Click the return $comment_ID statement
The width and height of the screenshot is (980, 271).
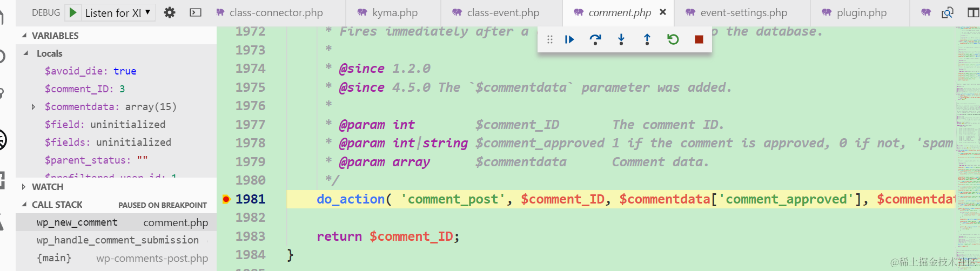click(x=388, y=236)
